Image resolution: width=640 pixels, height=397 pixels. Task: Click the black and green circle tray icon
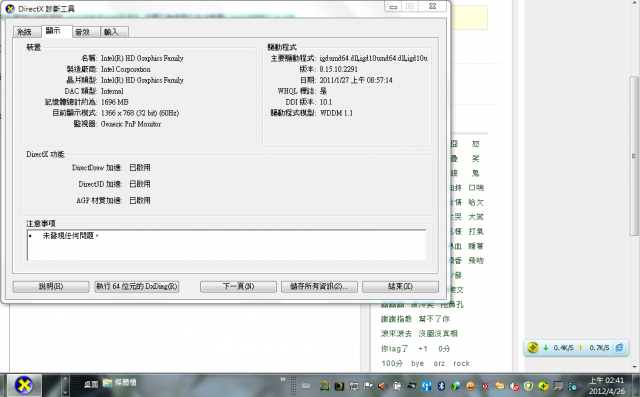339,386
